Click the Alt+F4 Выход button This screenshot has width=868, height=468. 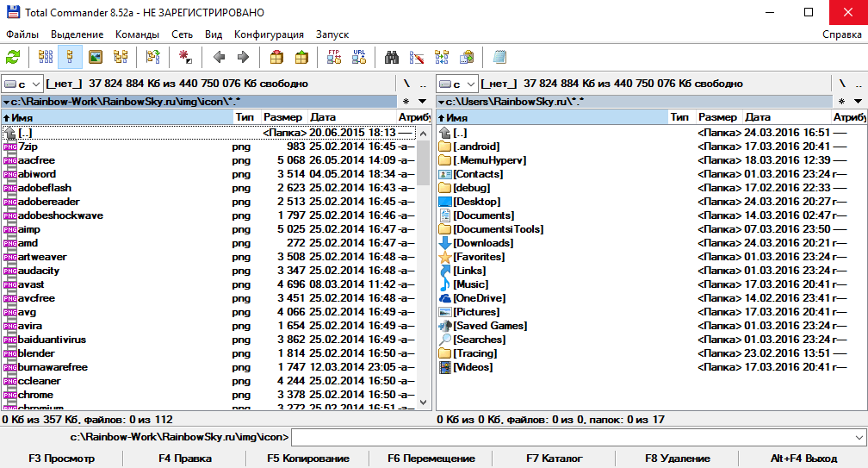803,459
